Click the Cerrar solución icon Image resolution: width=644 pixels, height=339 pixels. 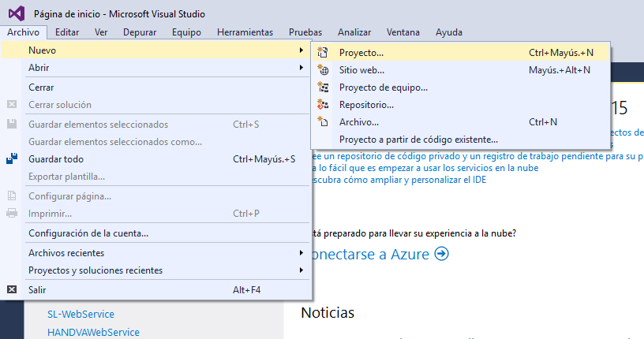tap(12, 105)
